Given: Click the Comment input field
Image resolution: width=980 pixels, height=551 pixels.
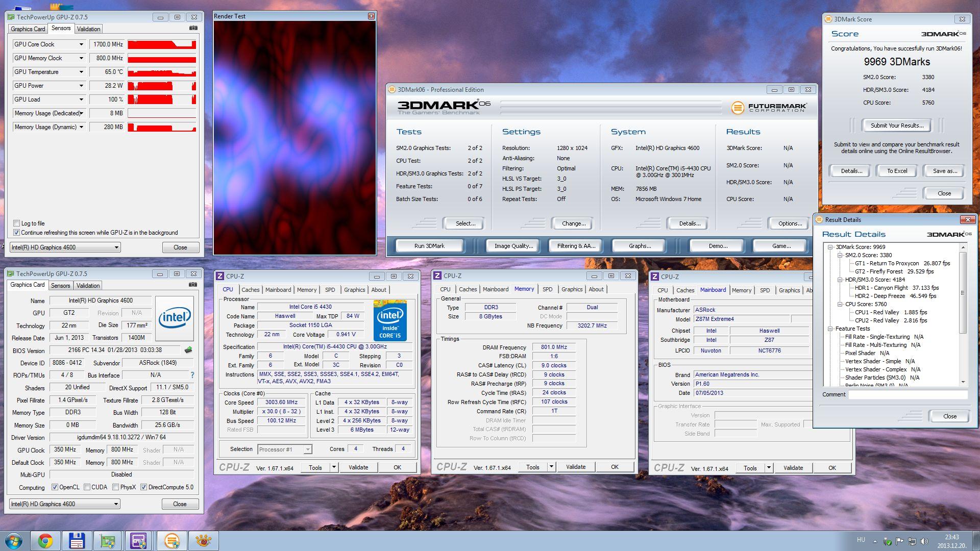Looking at the screenshot, I should click(909, 394).
